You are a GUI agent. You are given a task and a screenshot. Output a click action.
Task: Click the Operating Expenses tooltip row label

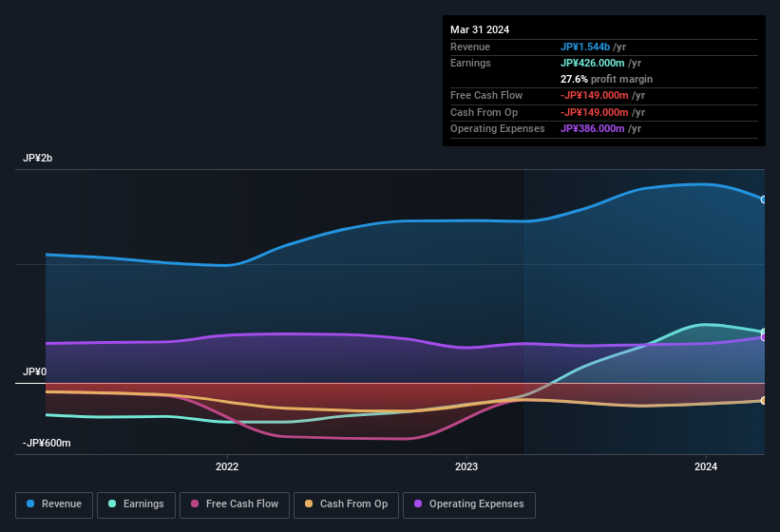[x=498, y=129]
